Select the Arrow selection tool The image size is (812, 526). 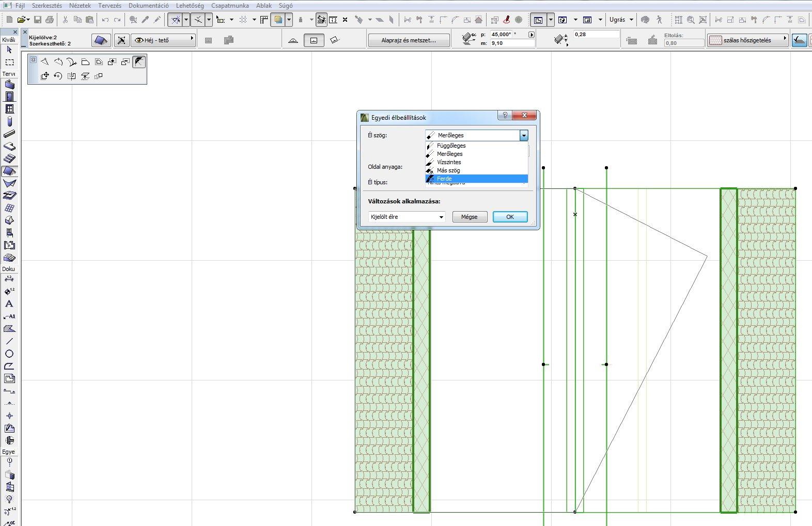(9, 50)
